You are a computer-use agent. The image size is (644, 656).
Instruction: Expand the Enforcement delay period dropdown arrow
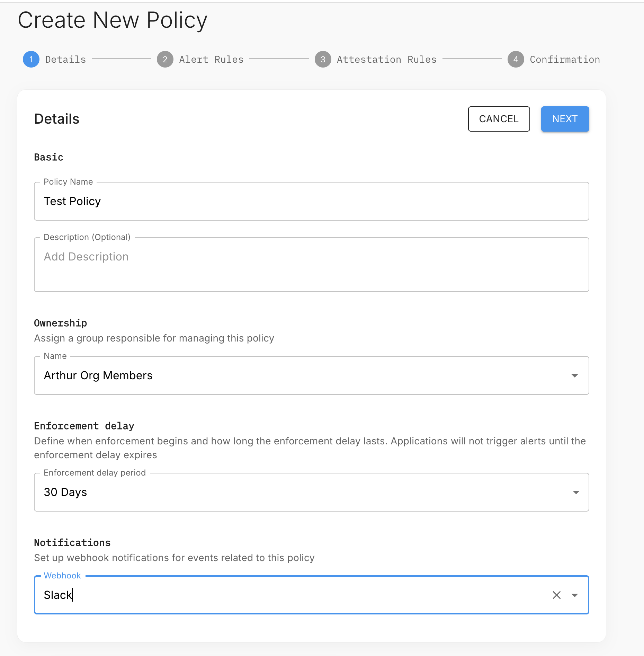point(576,492)
